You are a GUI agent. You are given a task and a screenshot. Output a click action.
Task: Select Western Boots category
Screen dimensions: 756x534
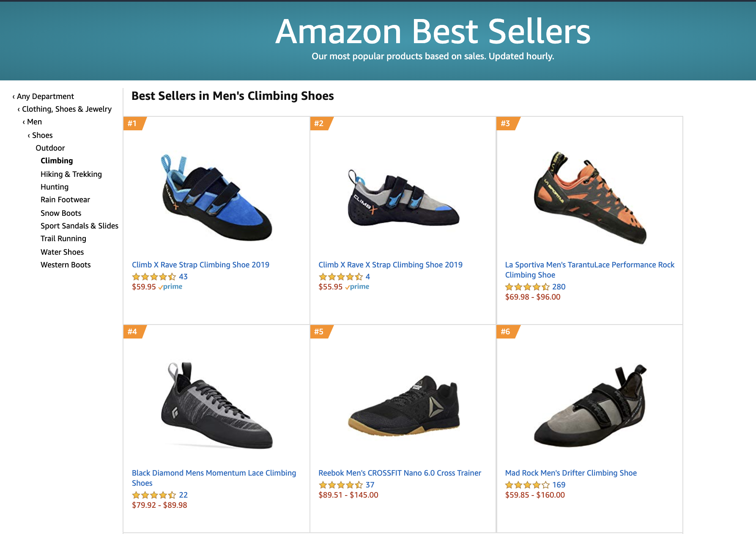point(66,265)
